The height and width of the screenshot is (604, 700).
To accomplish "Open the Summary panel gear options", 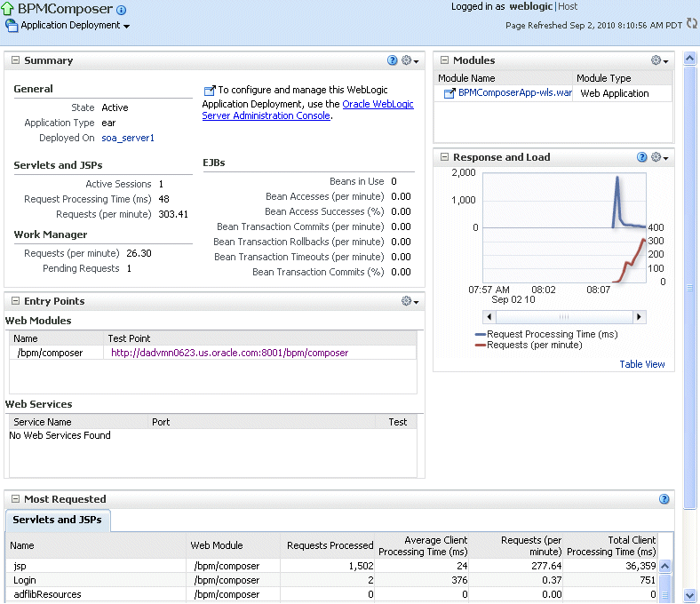I will [x=410, y=60].
